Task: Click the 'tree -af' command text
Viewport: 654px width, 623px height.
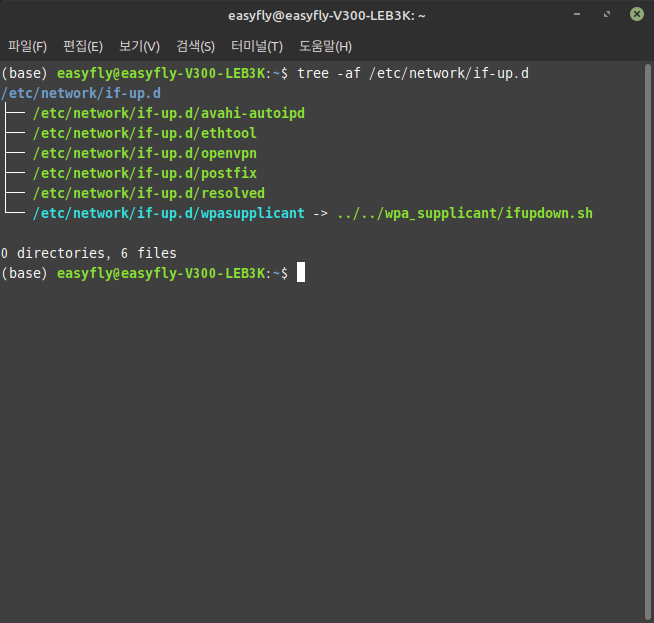Action: [x=329, y=73]
